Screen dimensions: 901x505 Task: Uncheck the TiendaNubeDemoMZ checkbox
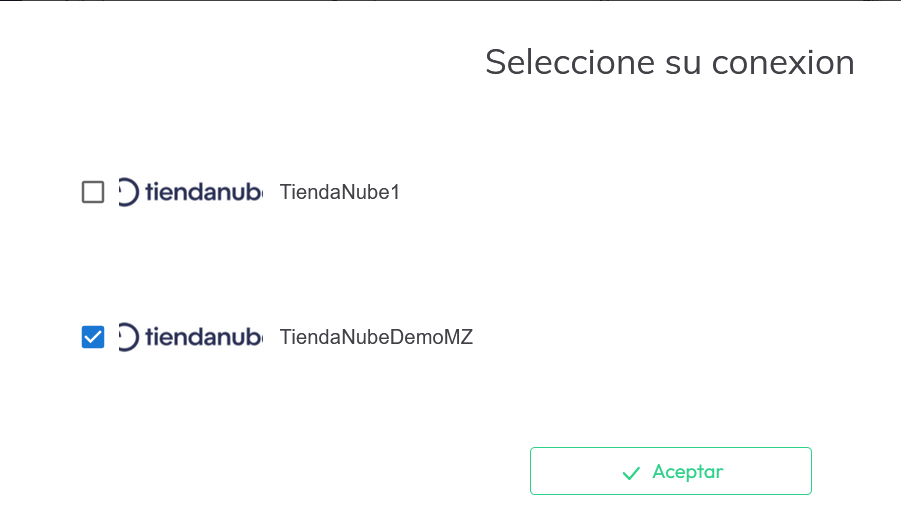click(x=93, y=338)
